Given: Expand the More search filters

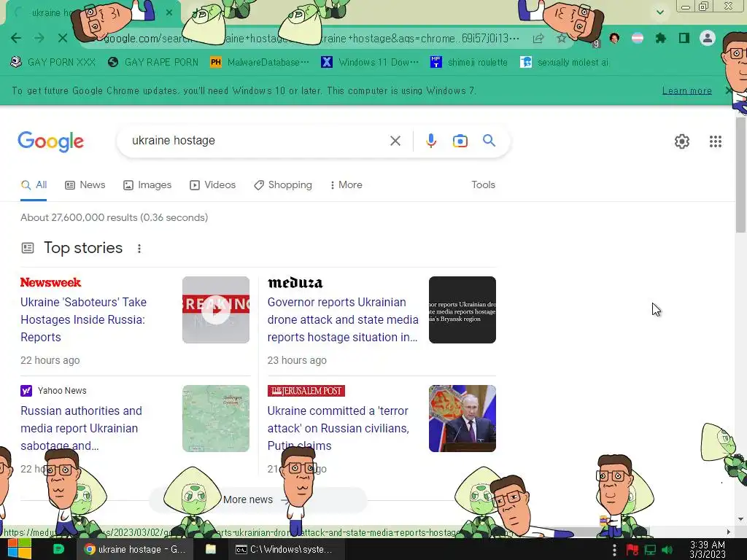Looking at the screenshot, I should 347,184.
